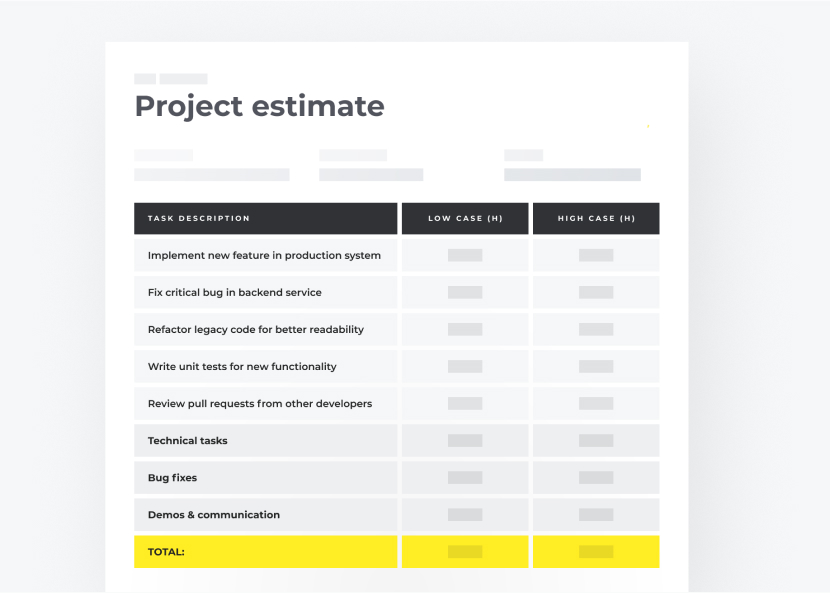Click the Fix critical bug task text
This screenshot has width=830, height=593.
[235, 292]
